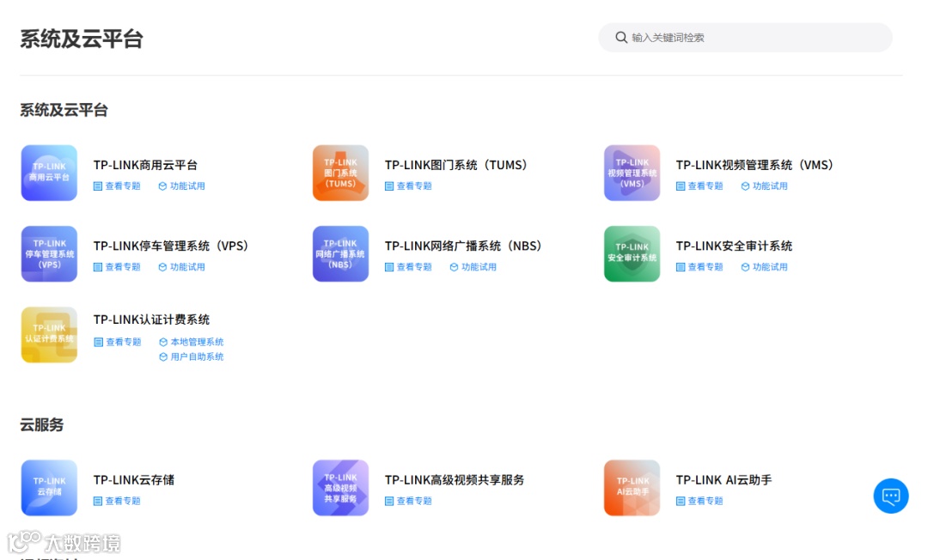Viewport: 928px width, 560px height.
Task: Click the large 系统及云平台 page title
Action: pos(82,39)
